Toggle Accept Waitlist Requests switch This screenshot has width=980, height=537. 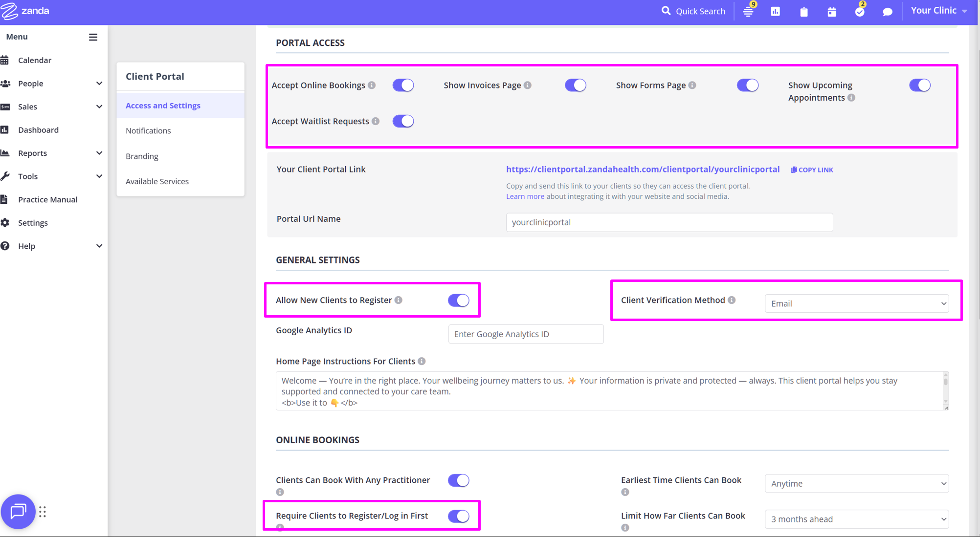(403, 121)
